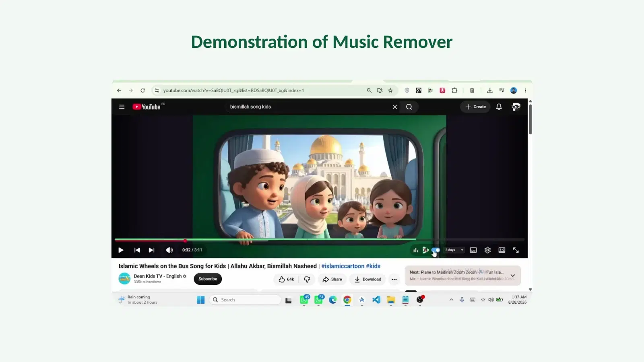Share the video

[x=332, y=279]
